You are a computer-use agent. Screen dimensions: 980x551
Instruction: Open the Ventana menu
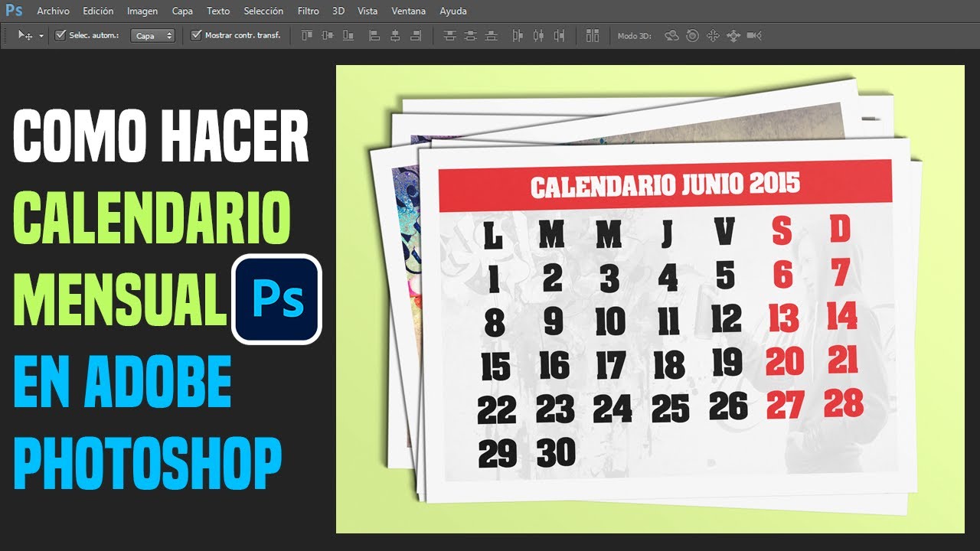pos(409,11)
